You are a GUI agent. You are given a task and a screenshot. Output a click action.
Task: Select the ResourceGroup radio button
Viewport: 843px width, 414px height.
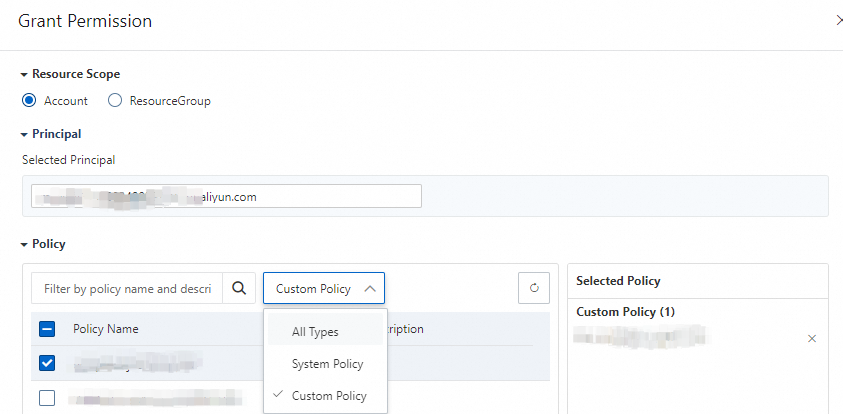point(115,101)
